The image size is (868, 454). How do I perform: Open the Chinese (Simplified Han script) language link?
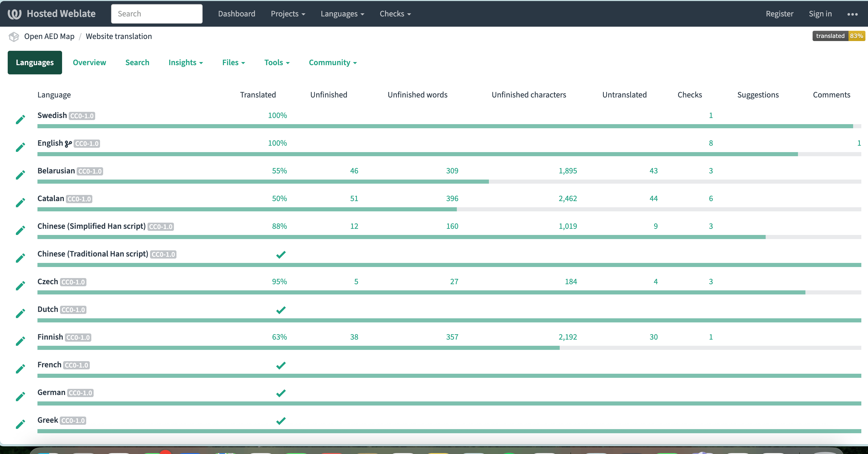pos(91,226)
